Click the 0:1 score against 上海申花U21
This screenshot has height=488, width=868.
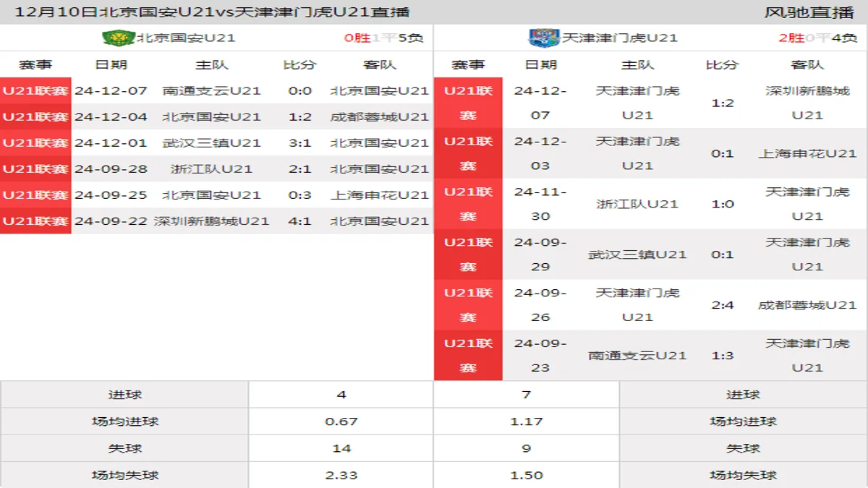click(723, 153)
